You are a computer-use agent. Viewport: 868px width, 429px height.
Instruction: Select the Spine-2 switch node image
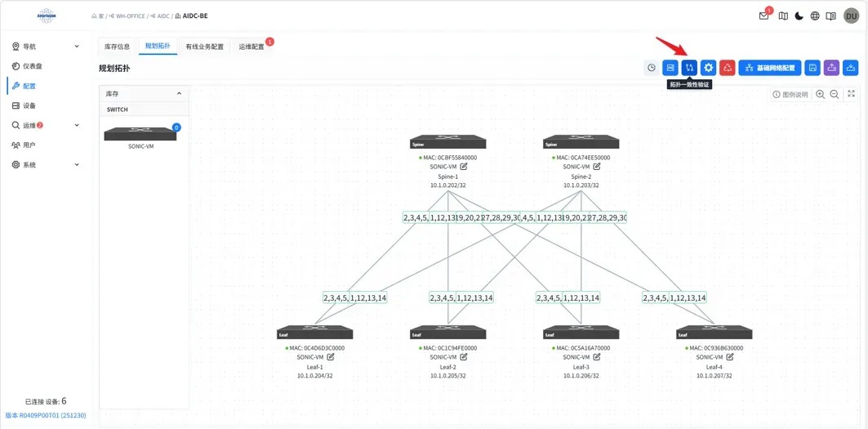click(x=581, y=142)
